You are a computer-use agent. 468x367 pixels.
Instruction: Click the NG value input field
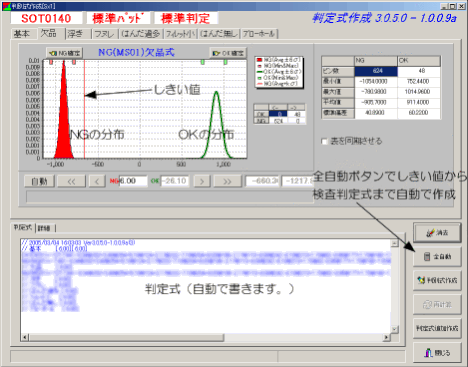[x=133, y=181]
